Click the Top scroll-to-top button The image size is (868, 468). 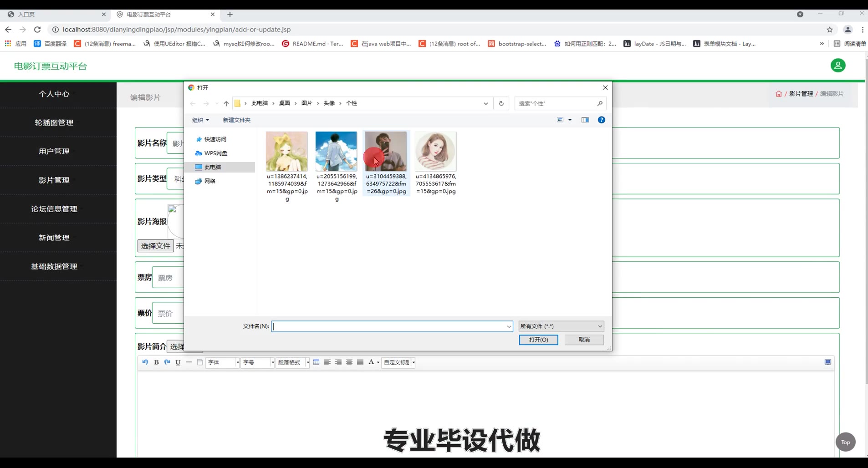tap(846, 442)
